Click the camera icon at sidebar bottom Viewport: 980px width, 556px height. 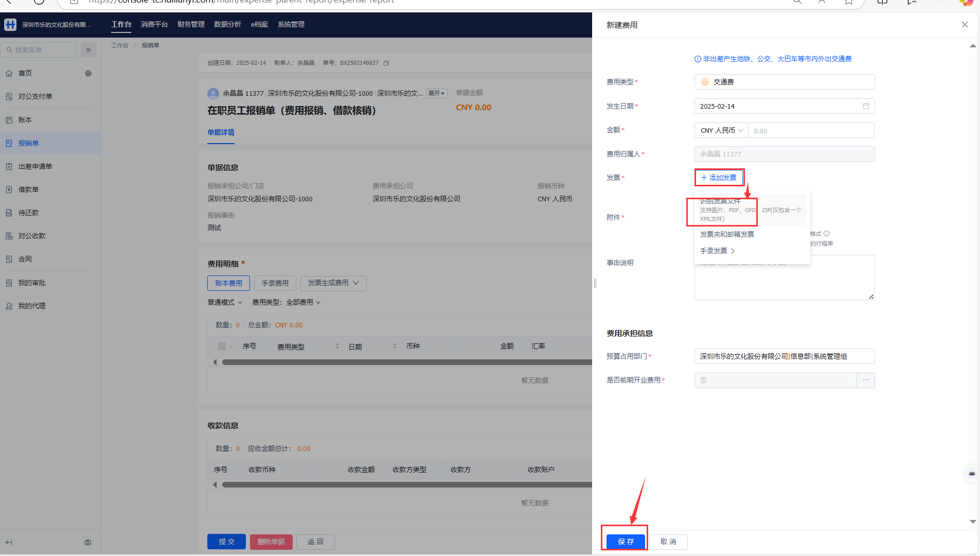[x=88, y=542]
